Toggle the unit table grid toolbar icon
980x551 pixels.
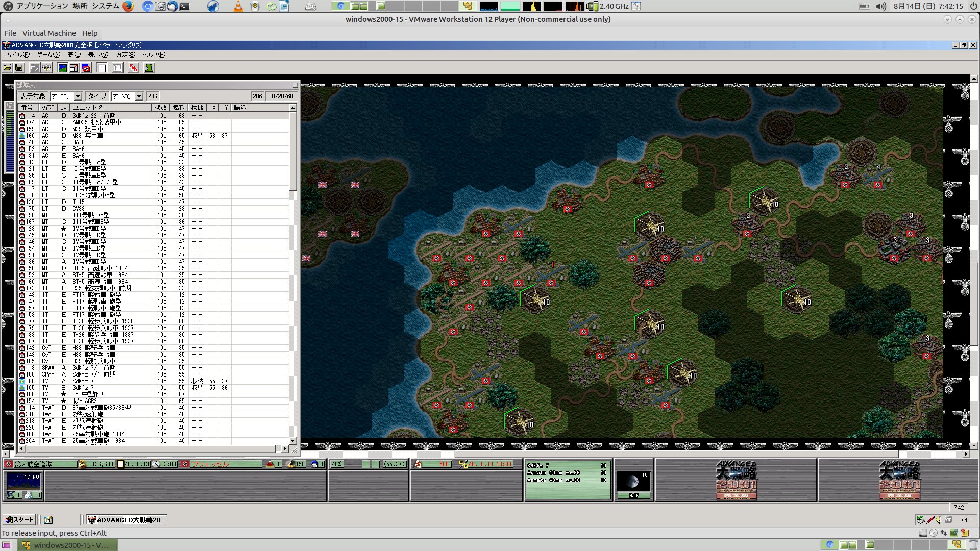point(102,68)
